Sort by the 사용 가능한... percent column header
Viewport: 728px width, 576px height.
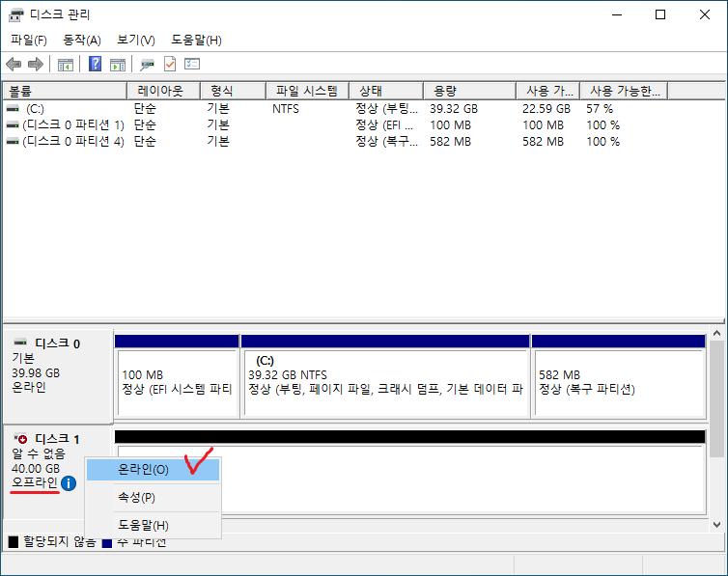[624, 91]
